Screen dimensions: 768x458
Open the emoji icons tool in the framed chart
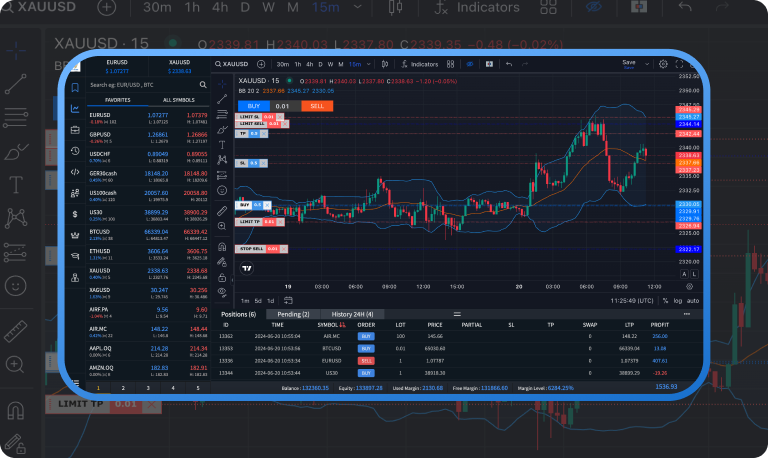tap(222, 190)
